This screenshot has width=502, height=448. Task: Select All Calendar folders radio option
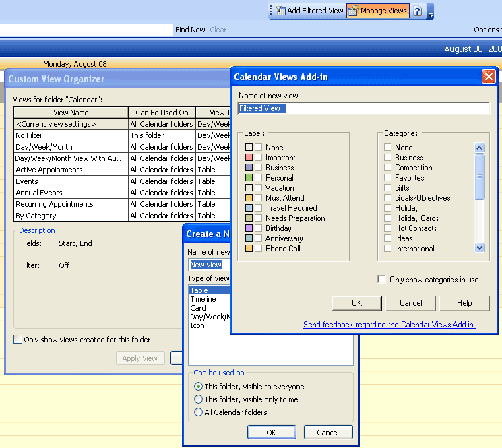point(198,412)
